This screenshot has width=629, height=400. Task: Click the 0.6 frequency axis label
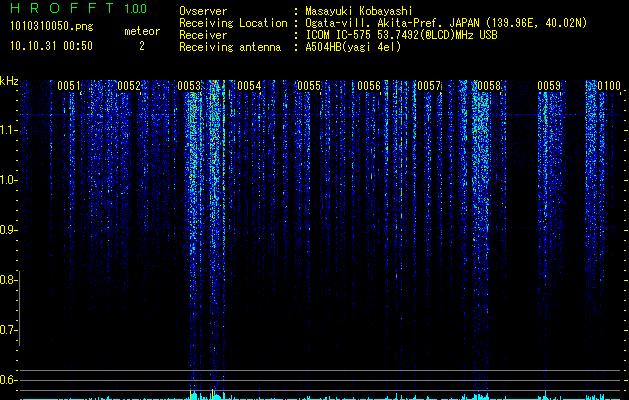click(8, 380)
